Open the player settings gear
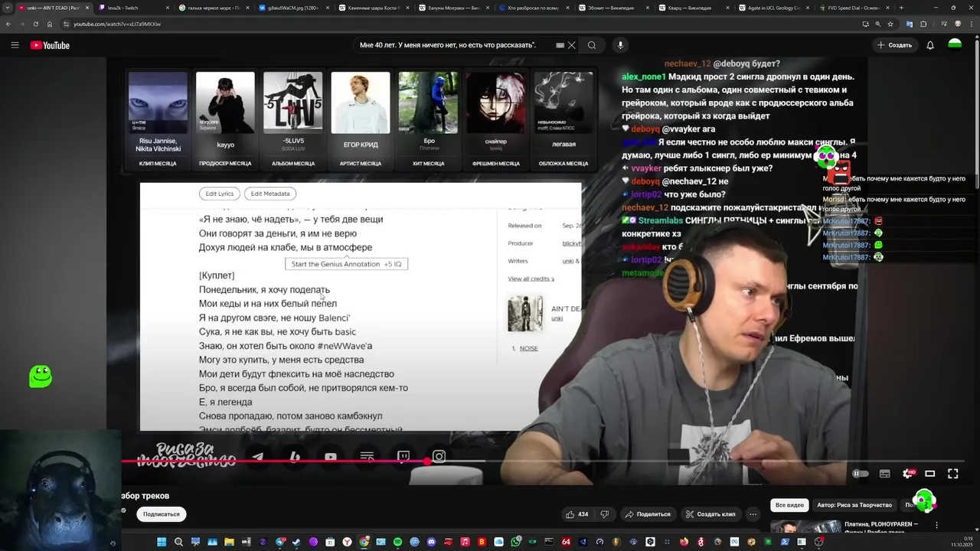This screenshot has width=980, height=551. click(907, 474)
